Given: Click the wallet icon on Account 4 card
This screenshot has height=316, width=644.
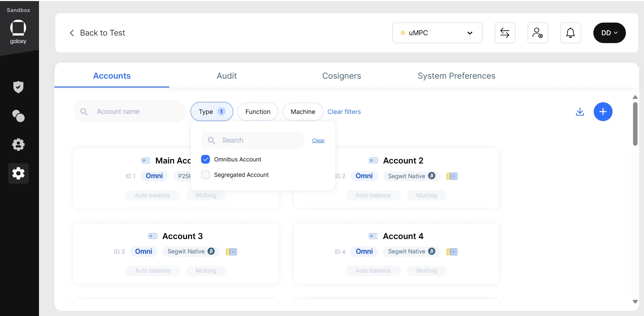Looking at the screenshot, I should pyautogui.click(x=452, y=252).
